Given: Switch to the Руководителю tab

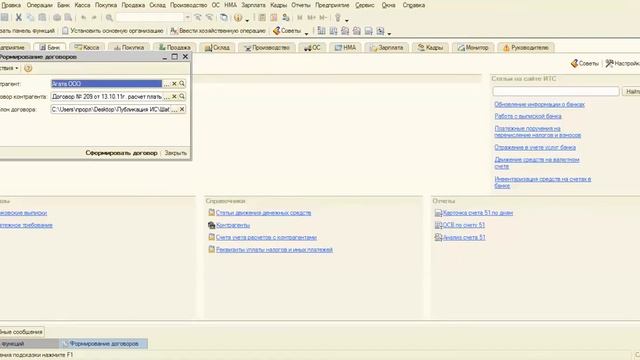Looking at the screenshot, I should [x=526, y=47].
